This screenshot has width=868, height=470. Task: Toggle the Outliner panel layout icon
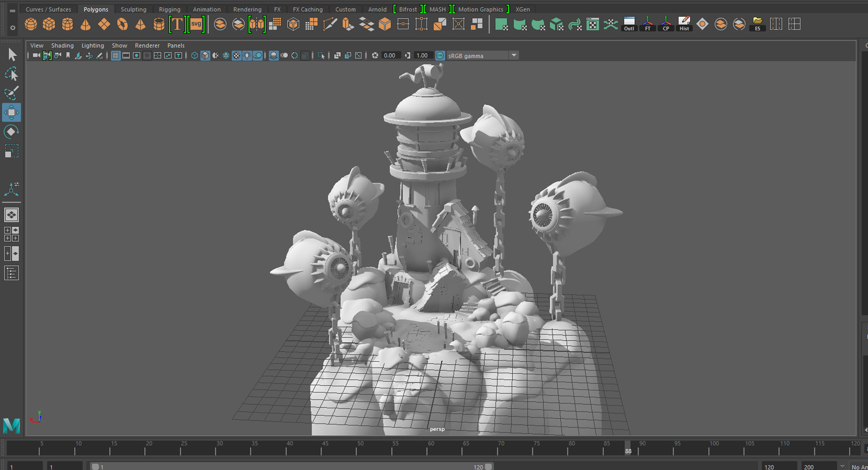pyautogui.click(x=12, y=273)
